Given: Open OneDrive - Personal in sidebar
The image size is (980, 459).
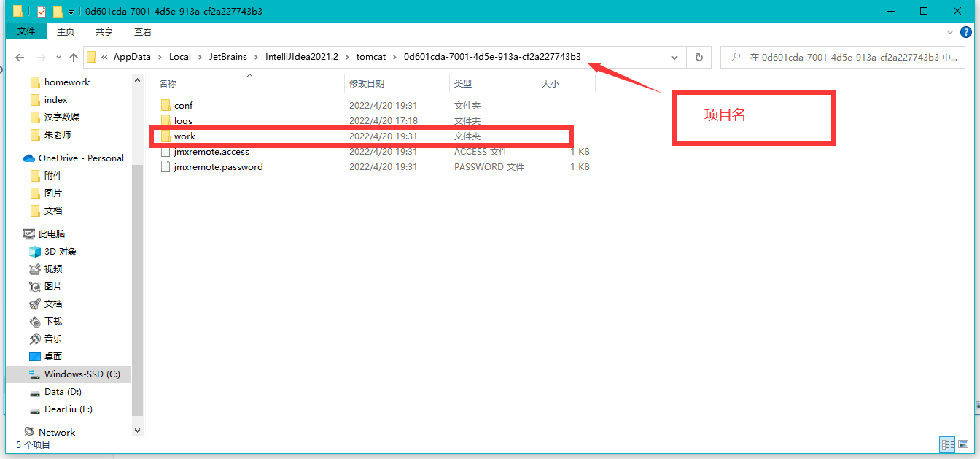Looking at the screenshot, I should click(x=80, y=158).
